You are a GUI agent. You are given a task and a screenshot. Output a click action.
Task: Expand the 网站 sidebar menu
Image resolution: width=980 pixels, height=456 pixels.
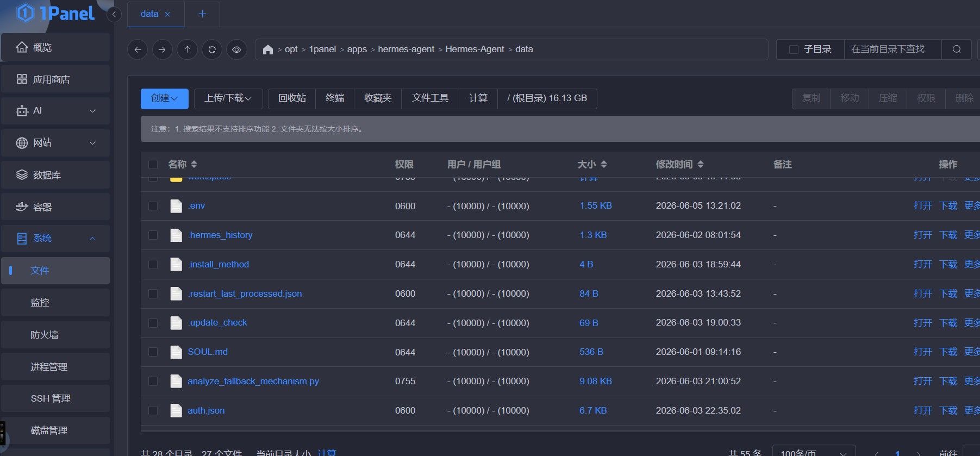(55, 143)
